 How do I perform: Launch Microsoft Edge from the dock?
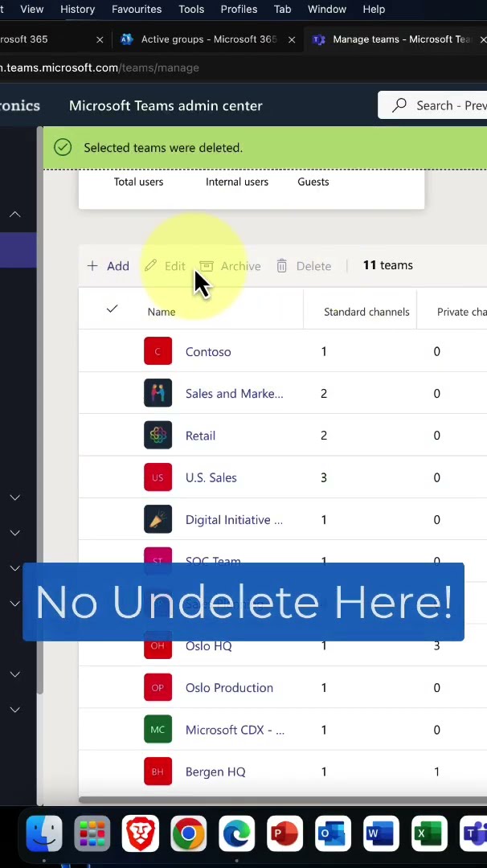tap(236, 833)
